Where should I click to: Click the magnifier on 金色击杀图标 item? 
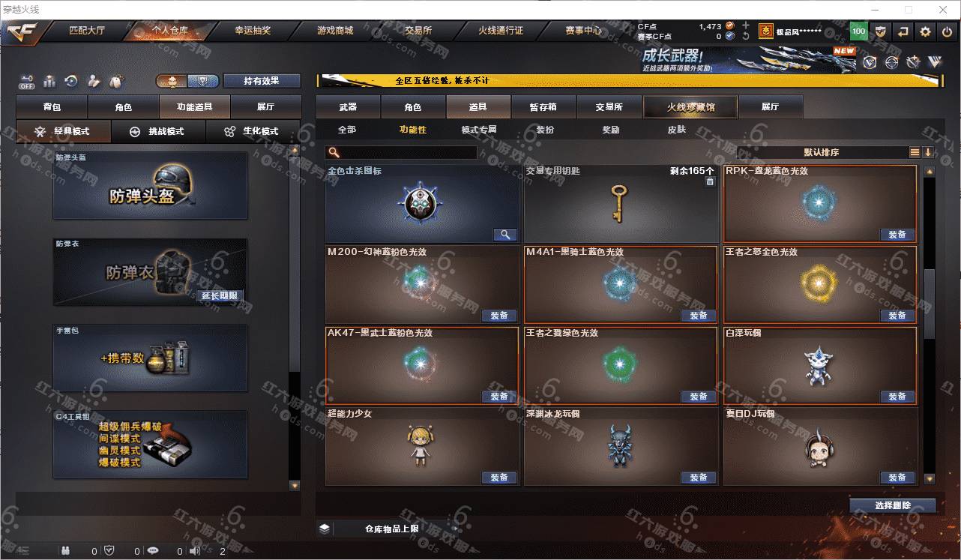pos(505,235)
